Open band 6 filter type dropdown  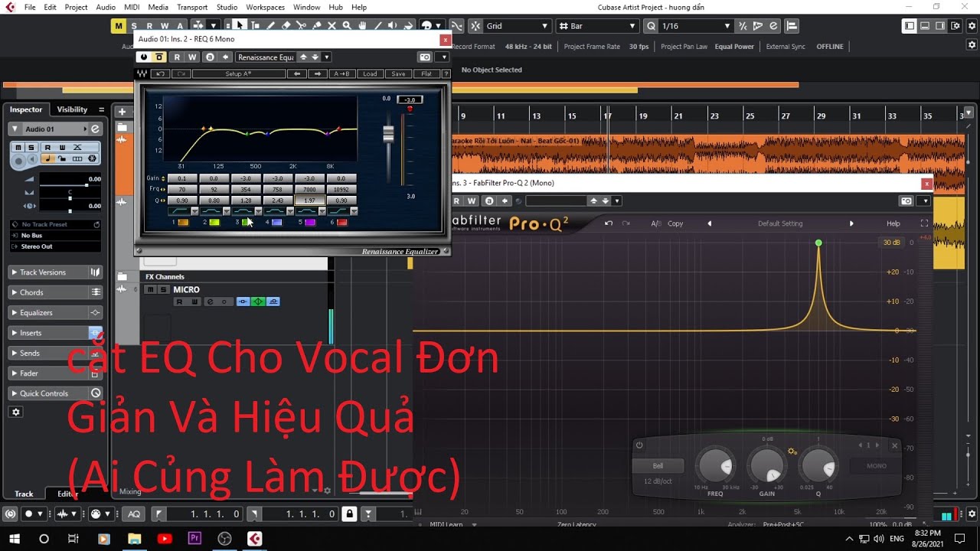[x=354, y=211]
